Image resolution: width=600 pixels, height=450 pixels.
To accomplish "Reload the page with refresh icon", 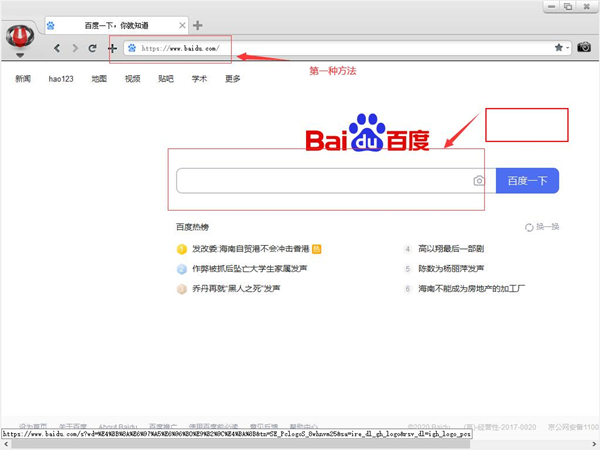I will 92,48.
